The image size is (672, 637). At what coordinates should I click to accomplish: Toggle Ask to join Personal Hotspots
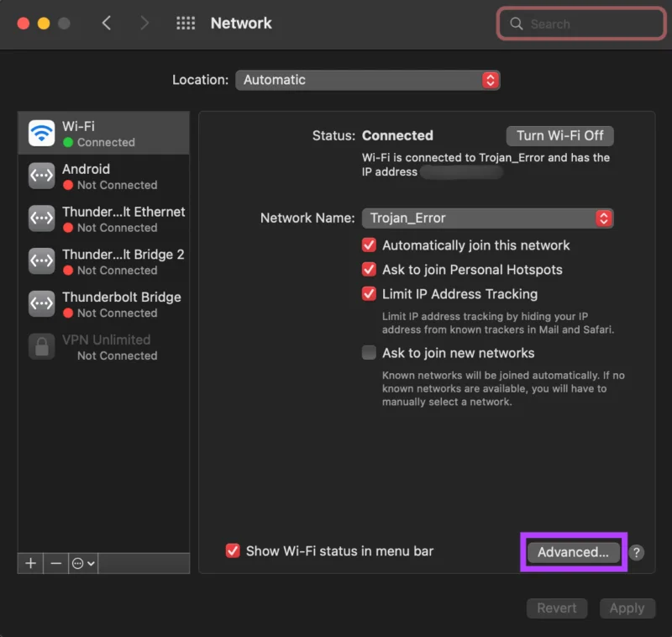click(x=369, y=270)
